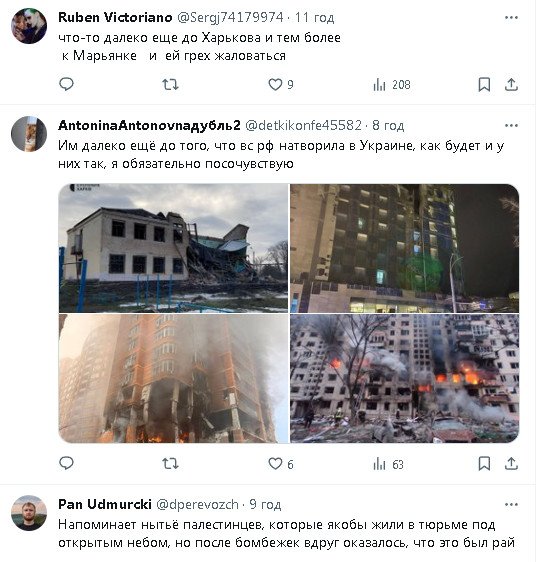The image size is (541, 562).
Task: Open more options for AntoninaAntonovna's tweet
Action: (x=511, y=125)
